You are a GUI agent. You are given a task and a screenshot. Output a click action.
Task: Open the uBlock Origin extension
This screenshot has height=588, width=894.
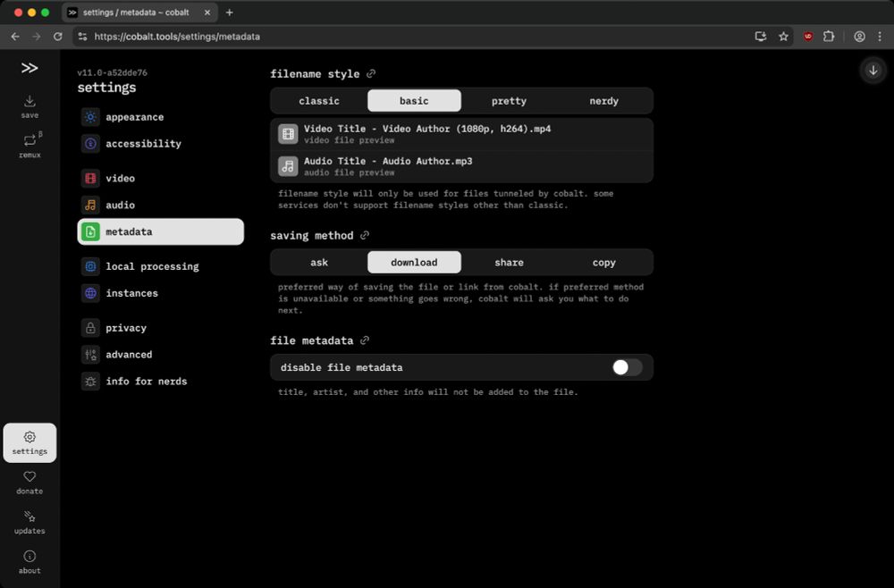tap(808, 37)
